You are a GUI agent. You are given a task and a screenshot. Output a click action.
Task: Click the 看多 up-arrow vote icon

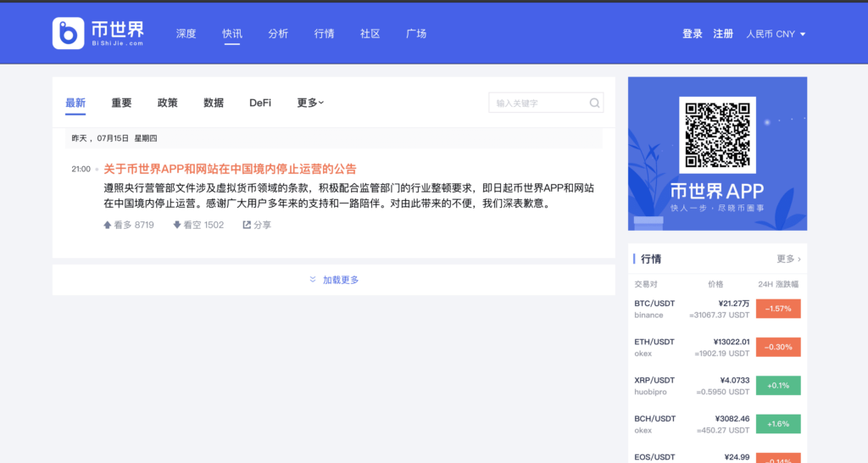click(x=108, y=225)
